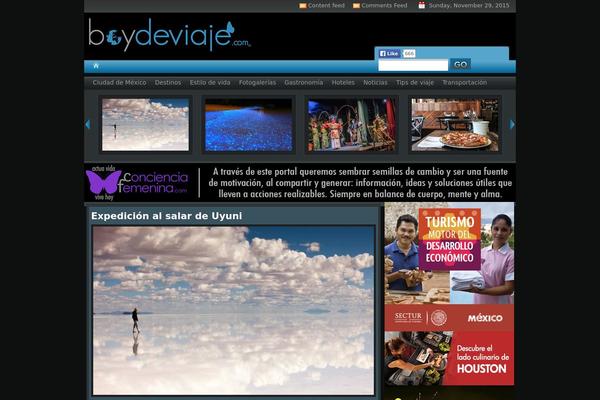
Task: Open the Transportación menu
Action: [x=465, y=83]
